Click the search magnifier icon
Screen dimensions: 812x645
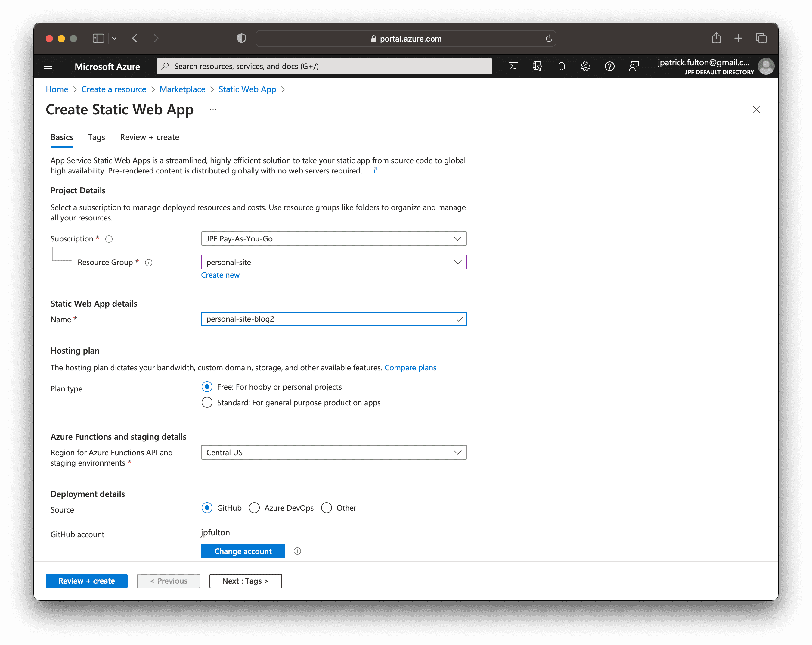point(165,66)
